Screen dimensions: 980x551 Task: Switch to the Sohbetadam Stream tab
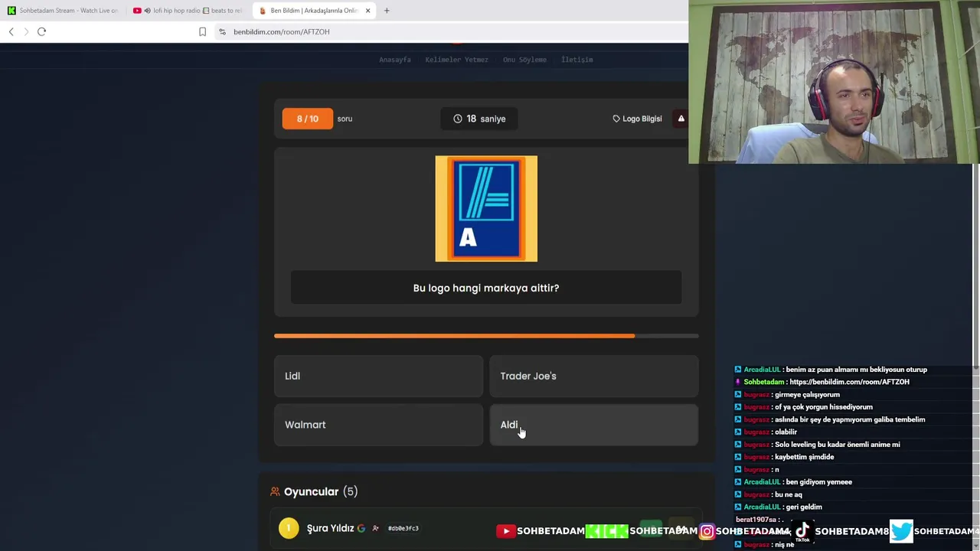click(61, 11)
